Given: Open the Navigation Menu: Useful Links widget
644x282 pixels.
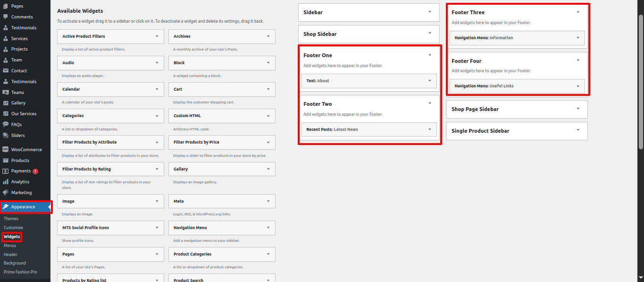Looking at the screenshot, I should (x=577, y=86).
